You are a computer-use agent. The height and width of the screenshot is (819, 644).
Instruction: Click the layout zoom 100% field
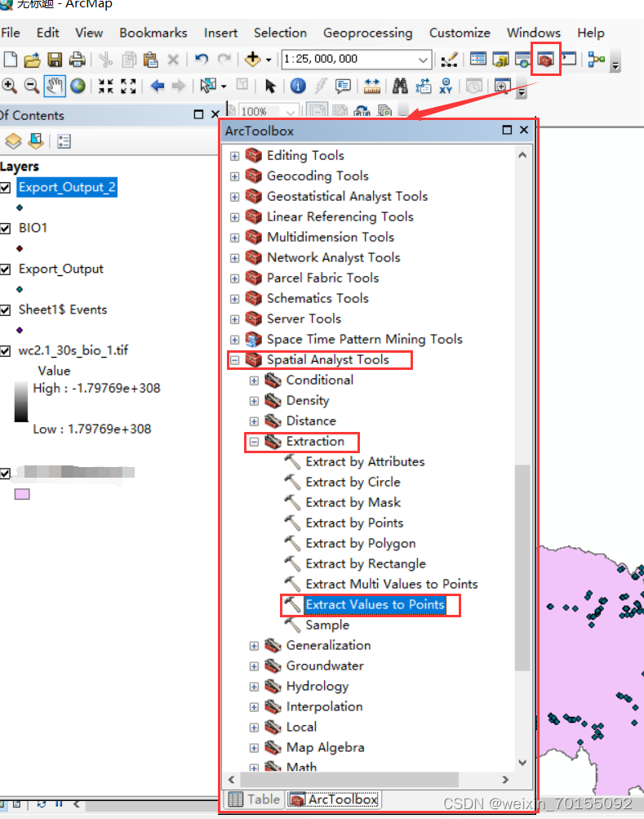pos(268,111)
